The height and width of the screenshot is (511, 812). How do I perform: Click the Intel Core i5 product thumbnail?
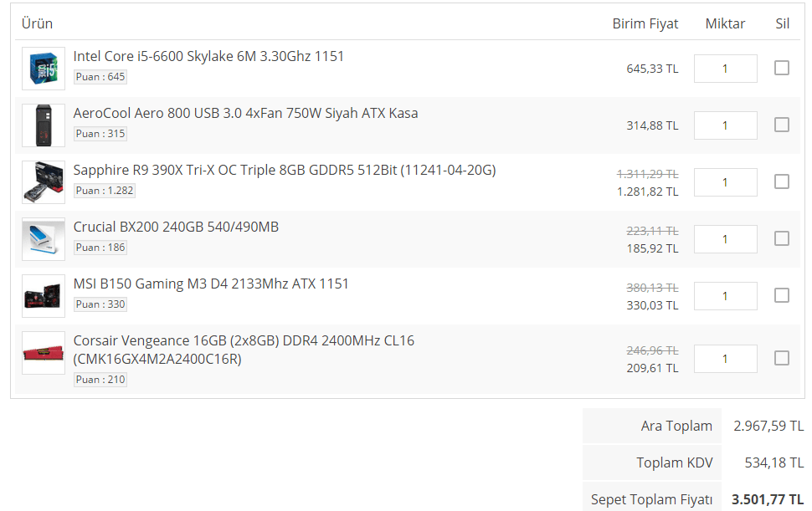(44, 69)
